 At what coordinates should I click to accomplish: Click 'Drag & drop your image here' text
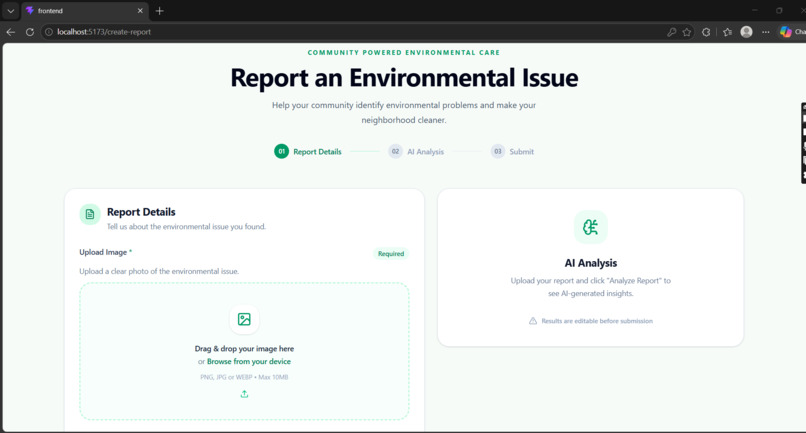point(244,349)
